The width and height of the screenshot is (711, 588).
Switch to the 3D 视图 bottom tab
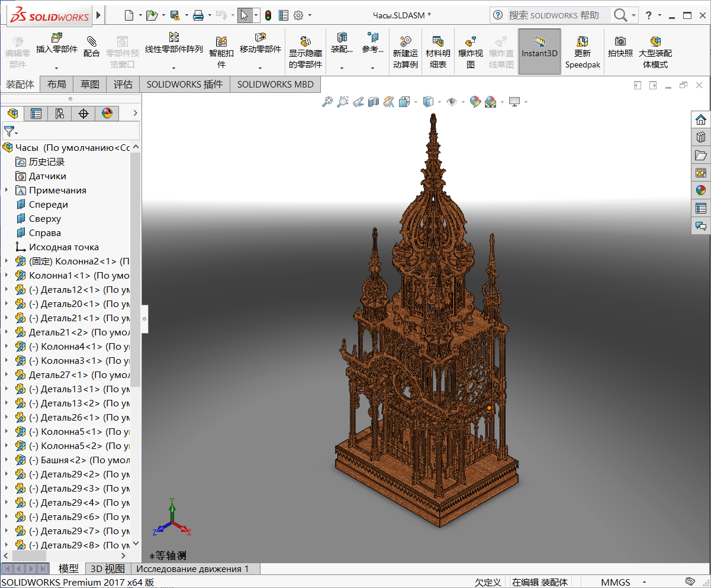pos(108,569)
